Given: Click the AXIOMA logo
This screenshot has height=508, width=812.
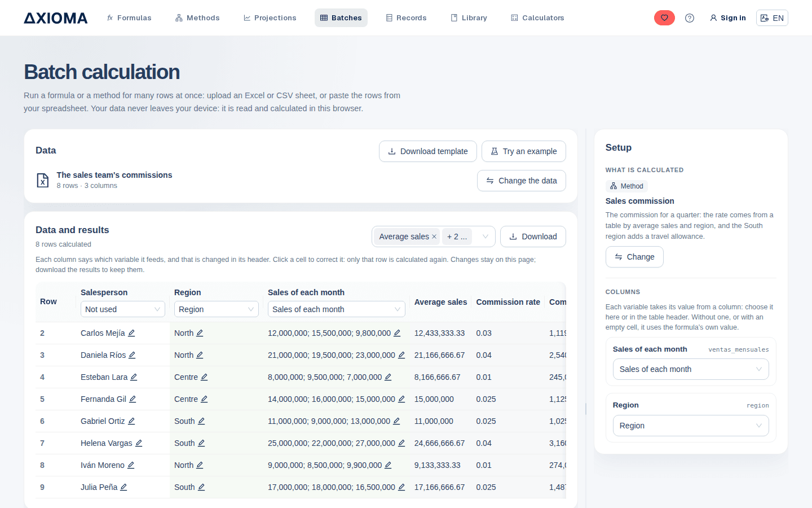Looking at the screenshot, I should point(56,18).
